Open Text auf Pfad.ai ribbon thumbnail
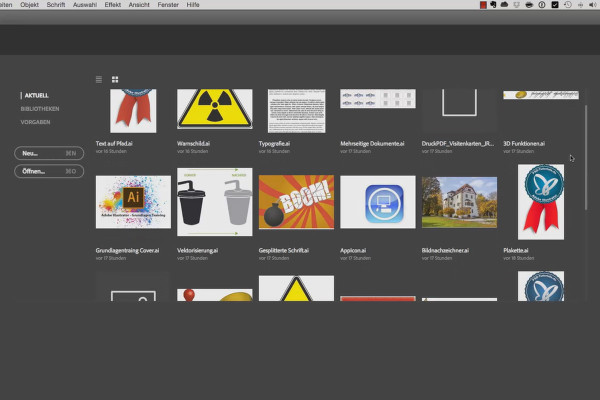600x400 pixels. [x=133, y=111]
